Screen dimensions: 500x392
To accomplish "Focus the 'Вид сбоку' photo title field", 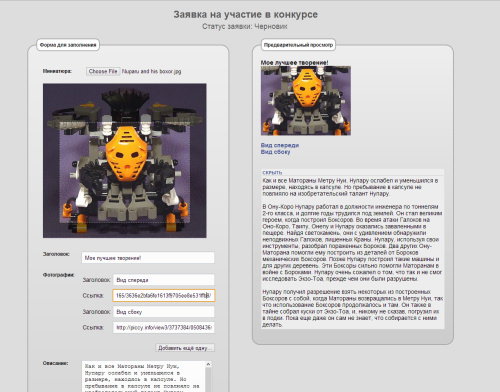I will (x=164, y=312).
